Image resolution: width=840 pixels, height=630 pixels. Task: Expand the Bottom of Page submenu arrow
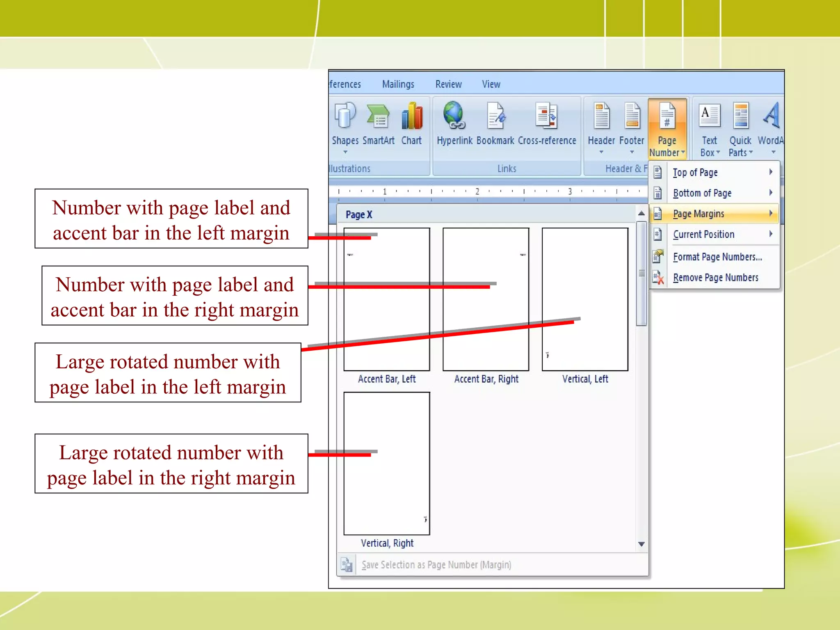pos(771,192)
